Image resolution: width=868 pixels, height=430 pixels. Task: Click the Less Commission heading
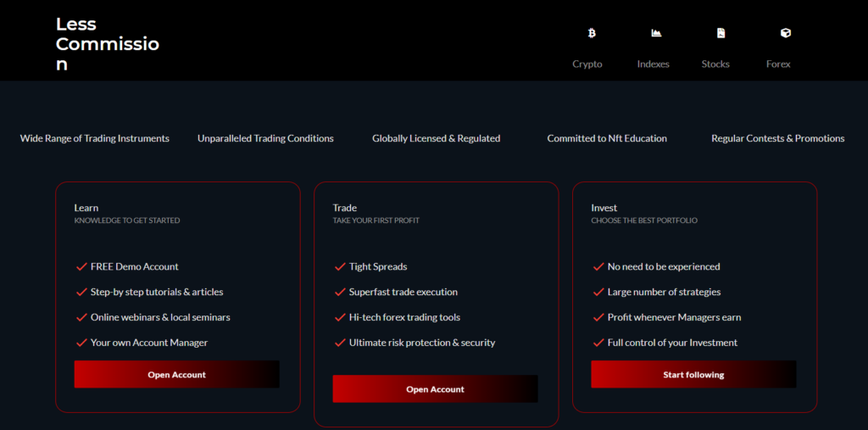[107, 44]
